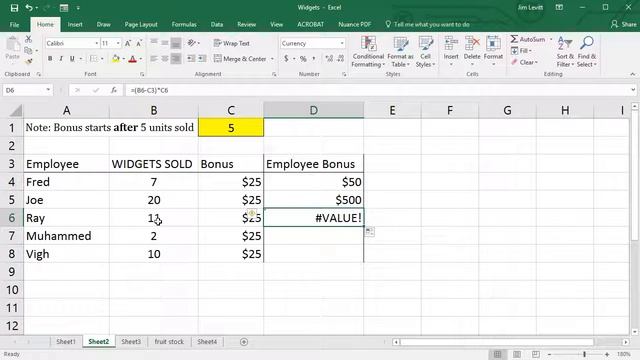Open Conditional Formatting
Image resolution: width=640 pixels, height=360 pixels.
368,52
